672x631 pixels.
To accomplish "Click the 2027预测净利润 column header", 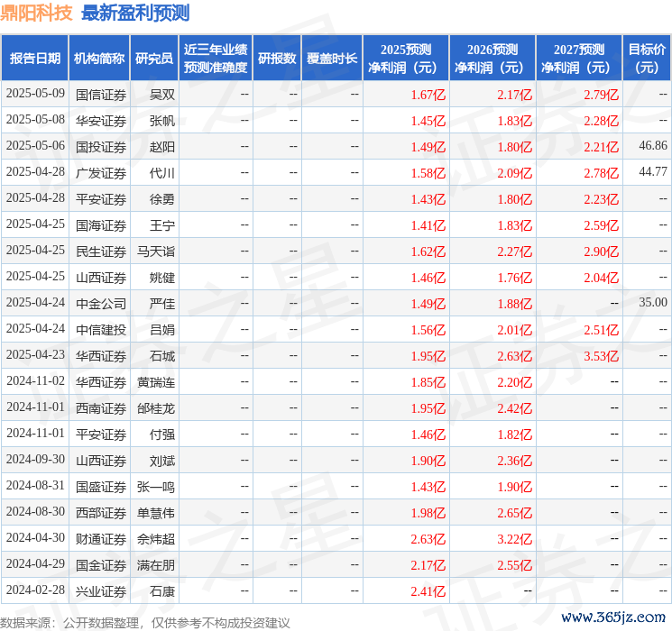I will pos(579,59).
